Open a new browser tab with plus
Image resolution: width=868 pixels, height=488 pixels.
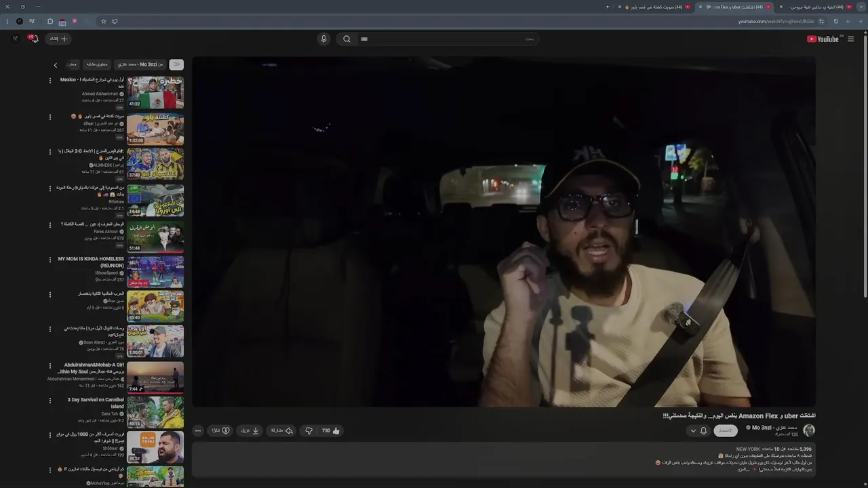click(608, 7)
